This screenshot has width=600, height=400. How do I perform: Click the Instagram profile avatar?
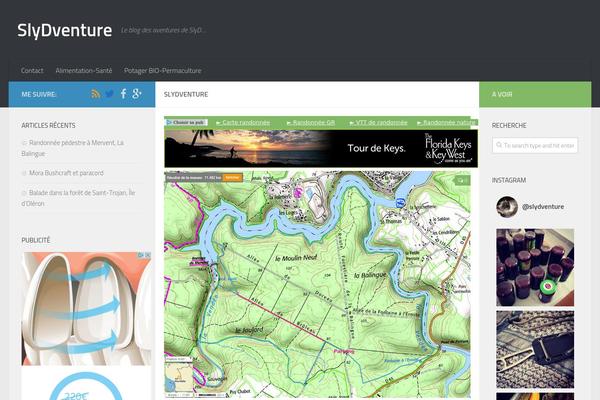point(507,207)
